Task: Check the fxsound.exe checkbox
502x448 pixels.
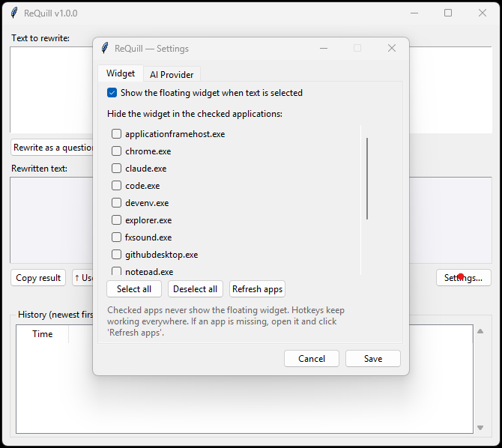Action: (116, 237)
